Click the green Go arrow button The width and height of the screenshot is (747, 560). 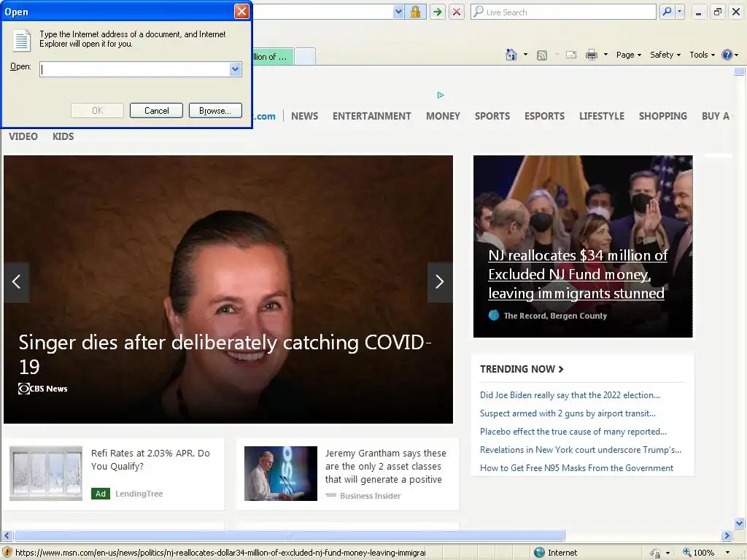[x=437, y=12]
